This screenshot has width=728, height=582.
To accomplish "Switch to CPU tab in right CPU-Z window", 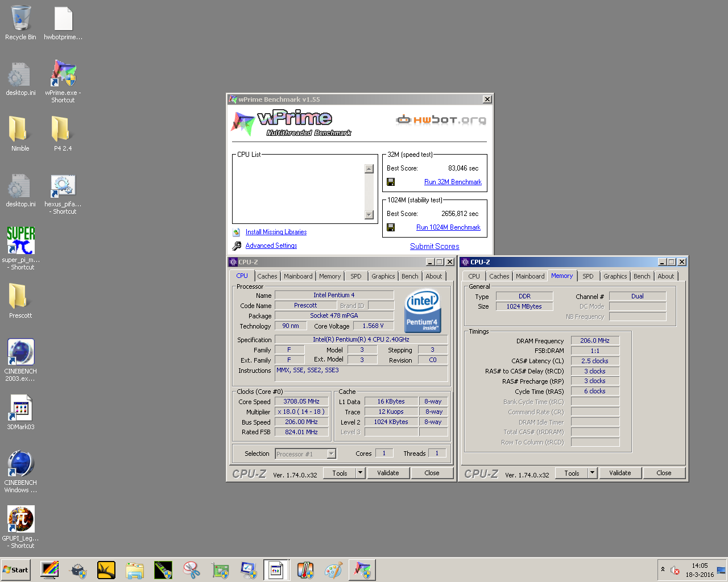I will click(x=474, y=276).
